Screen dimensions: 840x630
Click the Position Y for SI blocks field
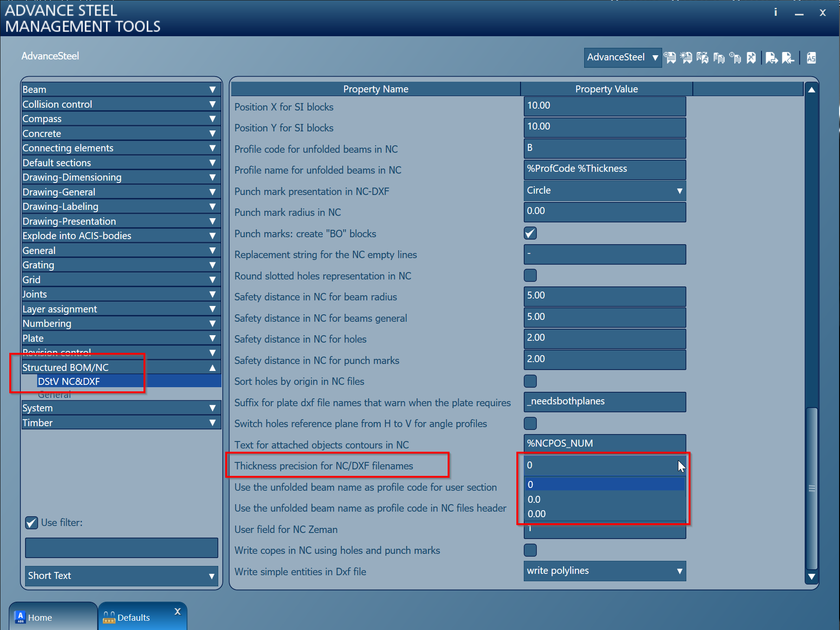click(605, 127)
